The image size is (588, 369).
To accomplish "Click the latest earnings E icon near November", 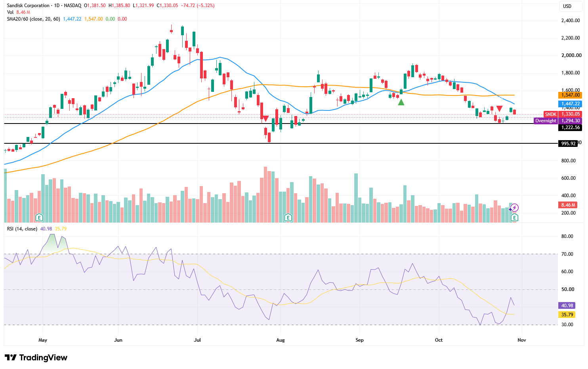I will (514, 217).
